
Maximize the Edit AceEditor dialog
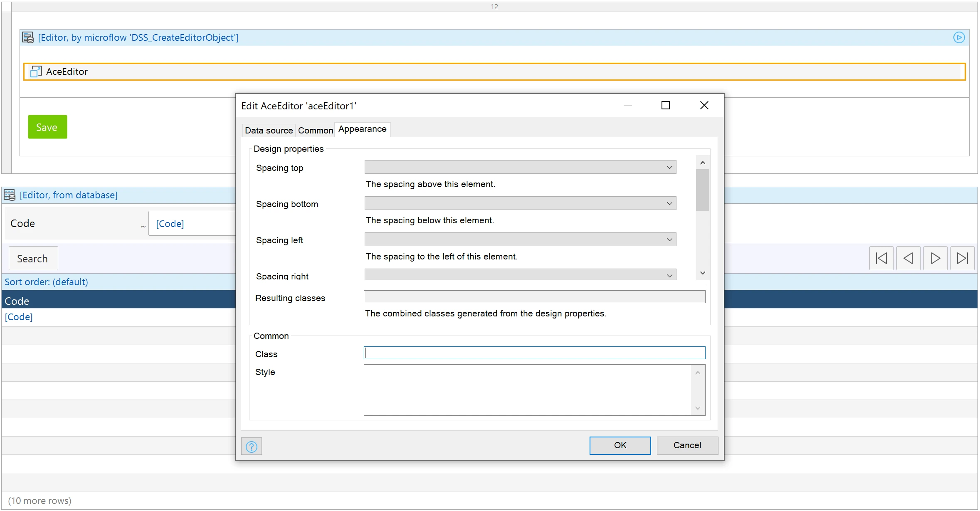(x=665, y=106)
